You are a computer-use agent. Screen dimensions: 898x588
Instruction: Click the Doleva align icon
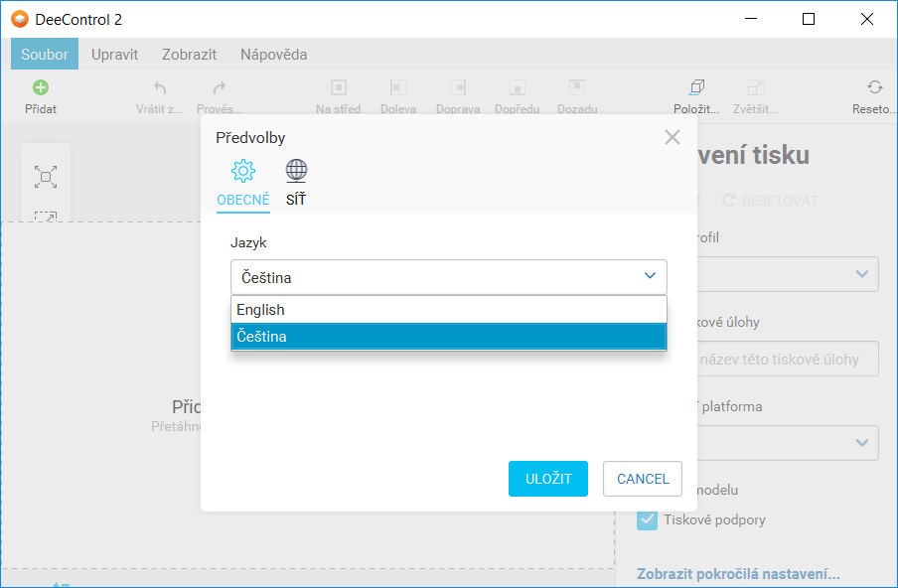click(397, 88)
